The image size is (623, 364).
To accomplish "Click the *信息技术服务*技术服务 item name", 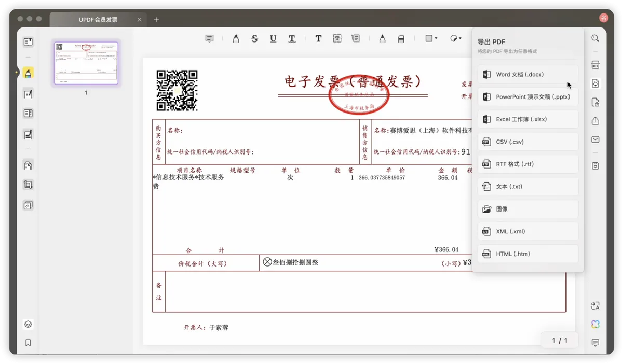I will (188, 177).
